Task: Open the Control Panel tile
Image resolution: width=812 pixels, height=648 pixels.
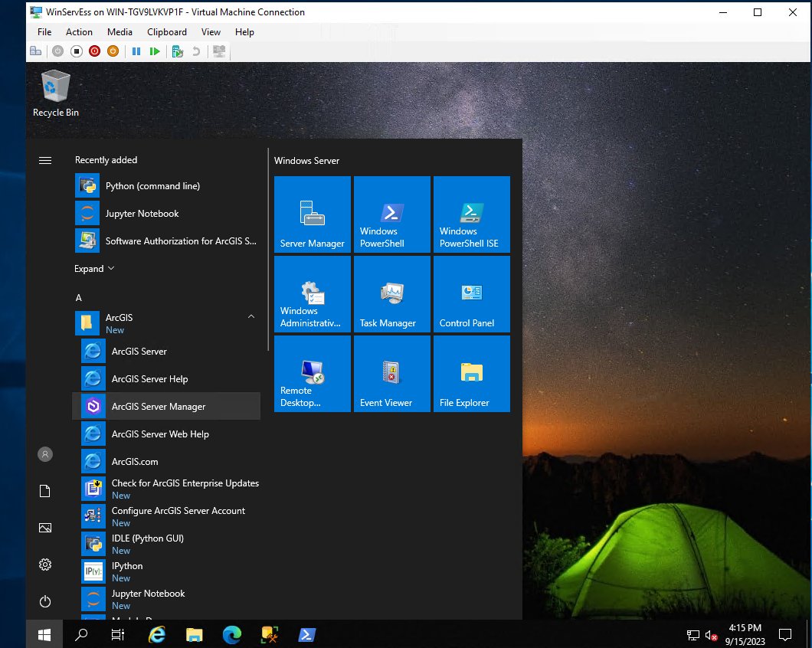Action: pyautogui.click(x=472, y=294)
